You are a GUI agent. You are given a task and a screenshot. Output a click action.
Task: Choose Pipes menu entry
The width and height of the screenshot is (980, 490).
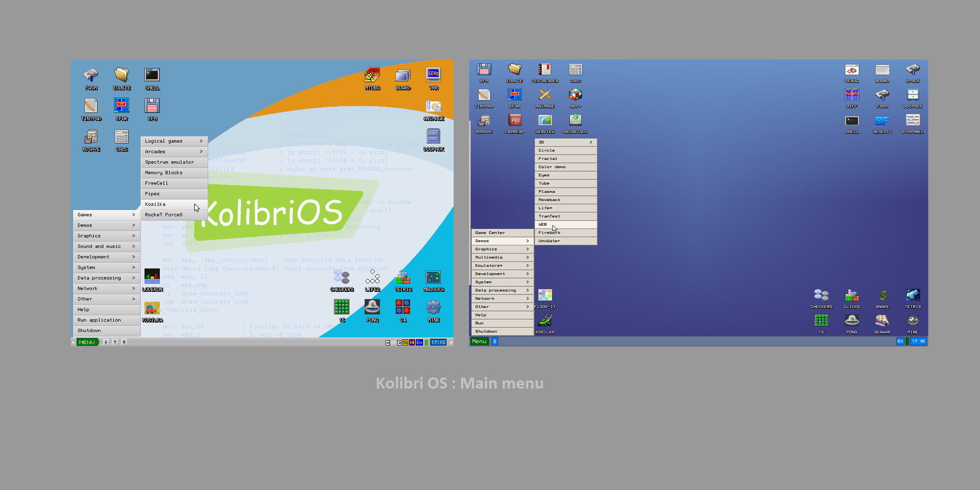(174, 194)
